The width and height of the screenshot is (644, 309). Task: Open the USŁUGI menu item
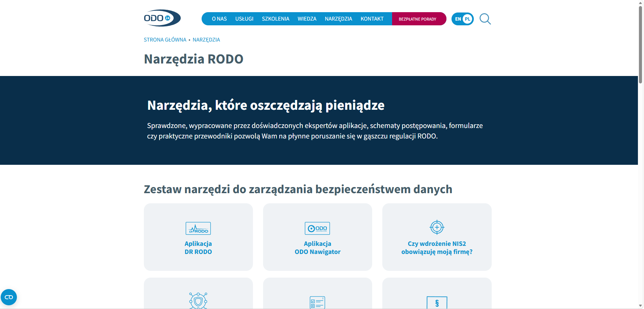(244, 19)
